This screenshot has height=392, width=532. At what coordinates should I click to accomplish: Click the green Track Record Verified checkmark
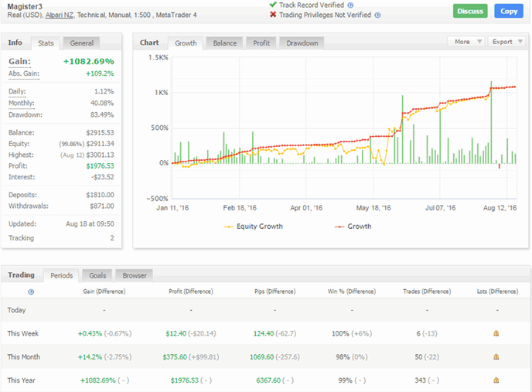pos(273,5)
